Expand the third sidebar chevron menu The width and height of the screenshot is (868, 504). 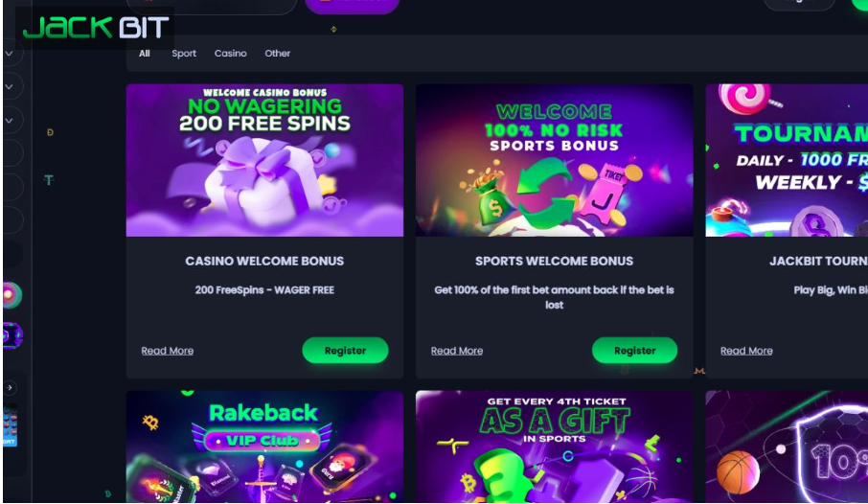10,120
